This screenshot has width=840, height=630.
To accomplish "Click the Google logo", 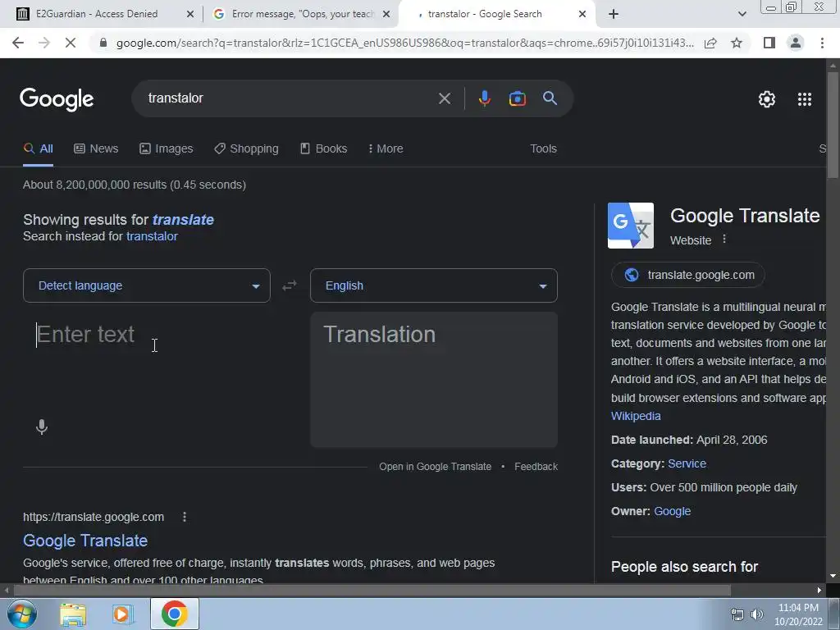I will [x=57, y=99].
